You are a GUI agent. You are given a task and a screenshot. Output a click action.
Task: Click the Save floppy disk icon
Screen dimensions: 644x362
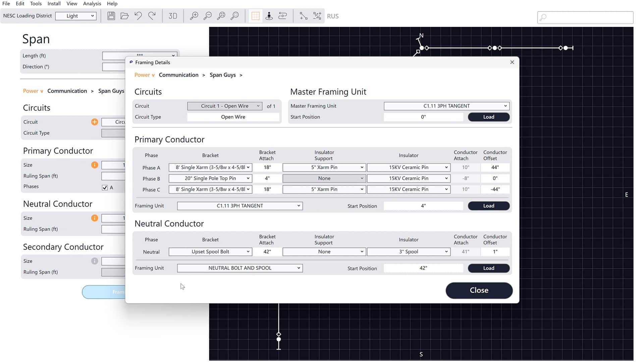coord(111,16)
